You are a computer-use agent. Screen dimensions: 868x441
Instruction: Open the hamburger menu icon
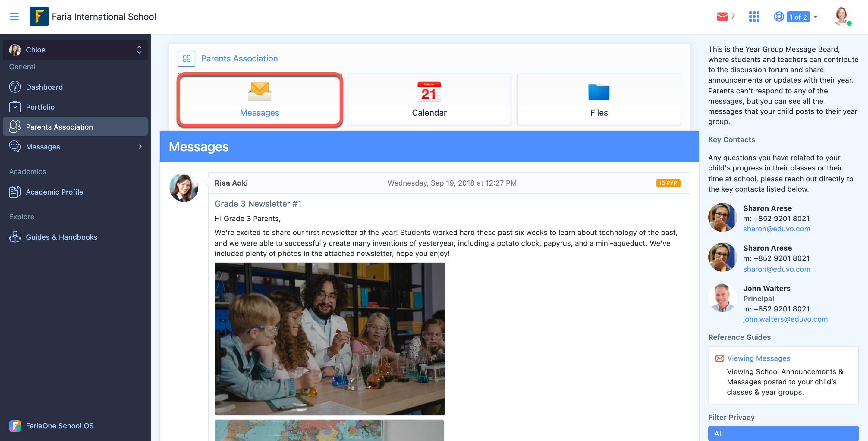pyautogui.click(x=14, y=17)
